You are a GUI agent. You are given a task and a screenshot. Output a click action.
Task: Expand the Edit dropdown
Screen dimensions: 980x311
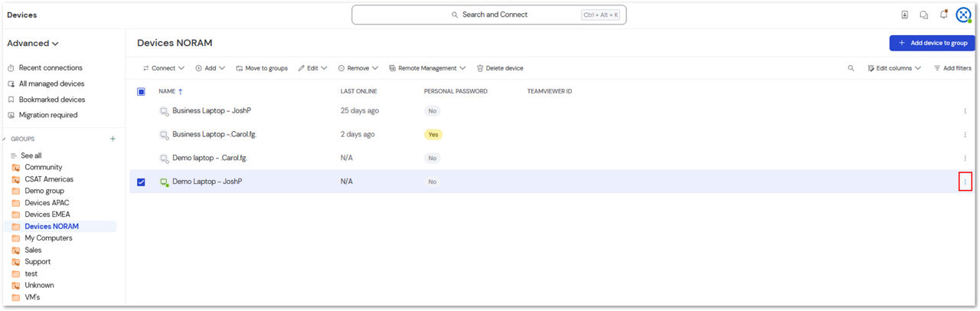312,68
